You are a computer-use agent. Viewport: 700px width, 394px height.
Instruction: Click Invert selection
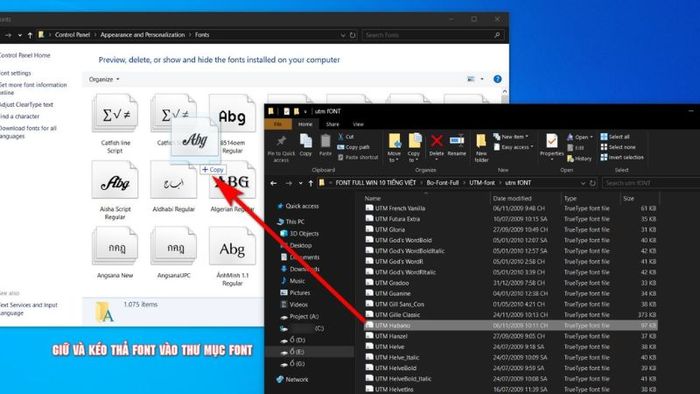(622, 157)
